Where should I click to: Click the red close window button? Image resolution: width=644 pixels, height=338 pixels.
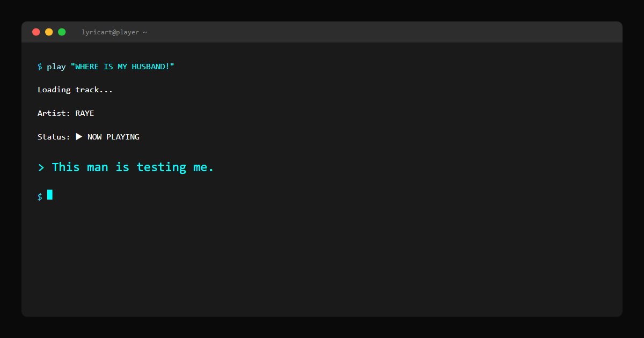(36, 32)
